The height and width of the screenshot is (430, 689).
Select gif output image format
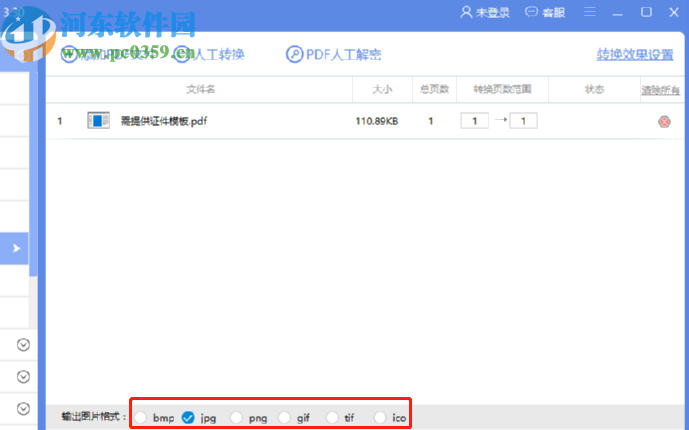coord(284,417)
